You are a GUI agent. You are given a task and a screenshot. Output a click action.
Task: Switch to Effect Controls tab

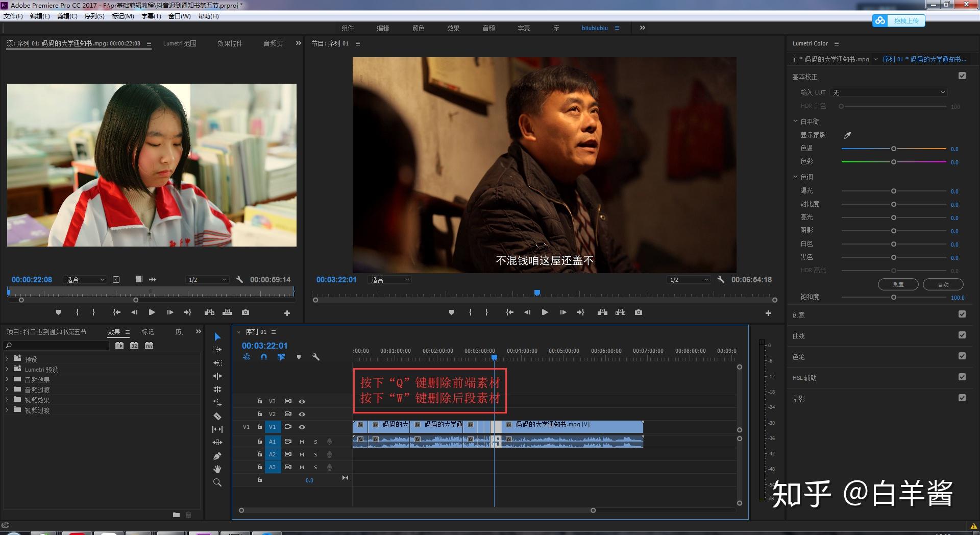tap(230, 44)
